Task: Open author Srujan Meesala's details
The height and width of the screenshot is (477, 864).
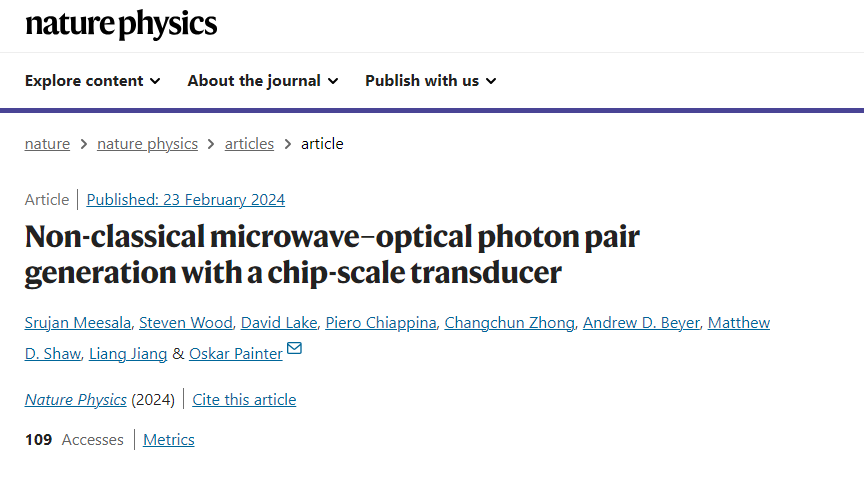Action: point(78,323)
